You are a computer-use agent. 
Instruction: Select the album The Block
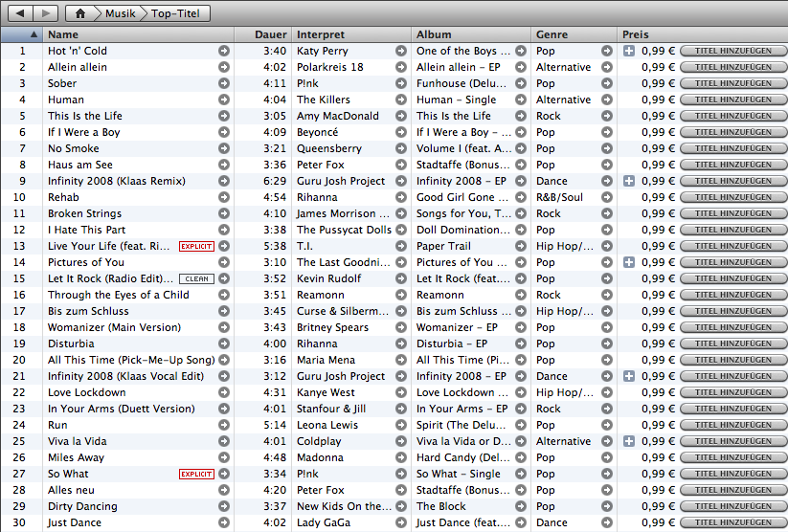(x=440, y=506)
